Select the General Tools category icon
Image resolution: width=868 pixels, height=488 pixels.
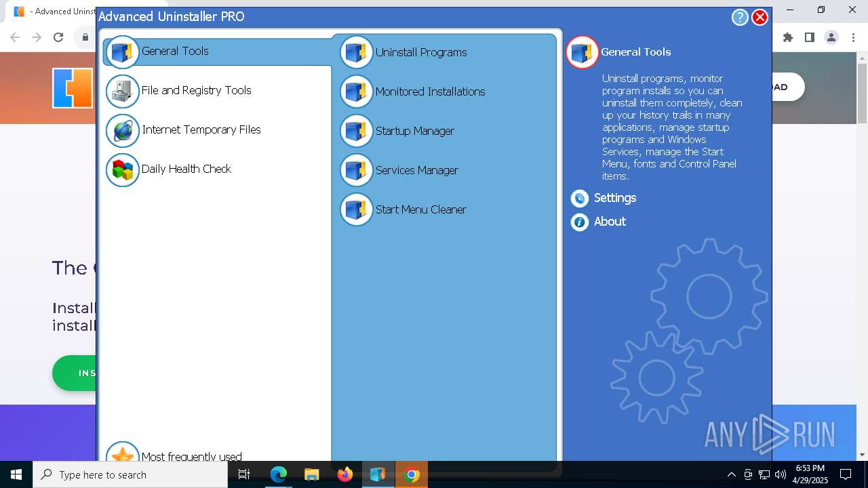tap(122, 52)
